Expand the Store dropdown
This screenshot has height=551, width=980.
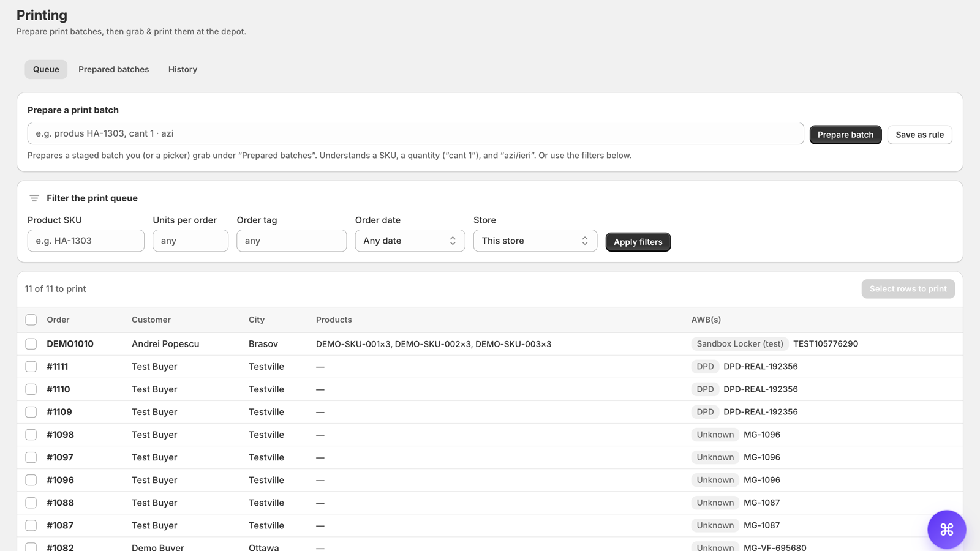535,241
